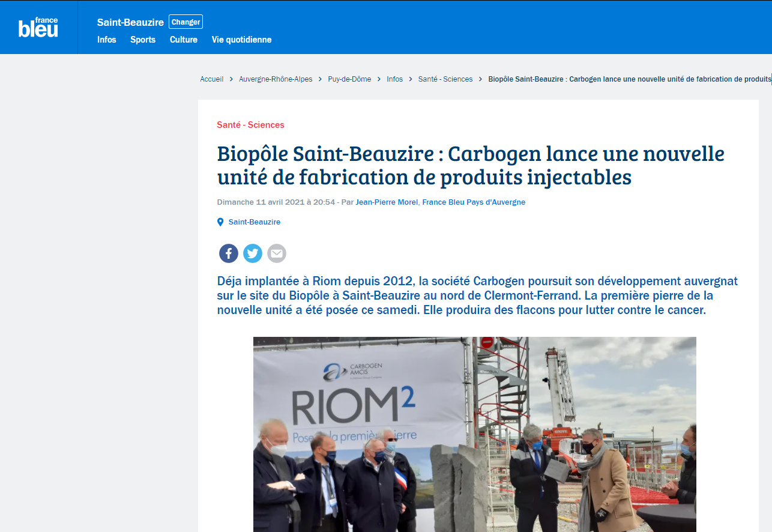Go to Puy-de-Dôme breadcrumb
The width and height of the screenshot is (772, 532).
click(x=349, y=79)
